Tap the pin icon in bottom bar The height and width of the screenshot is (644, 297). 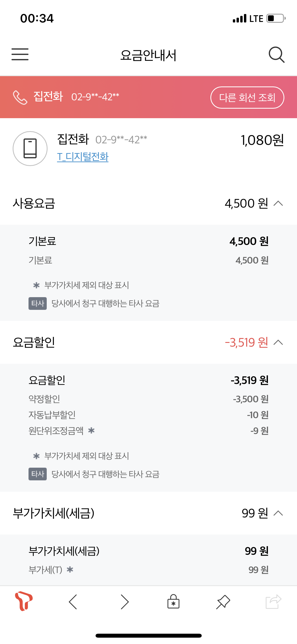click(x=223, y=602)
